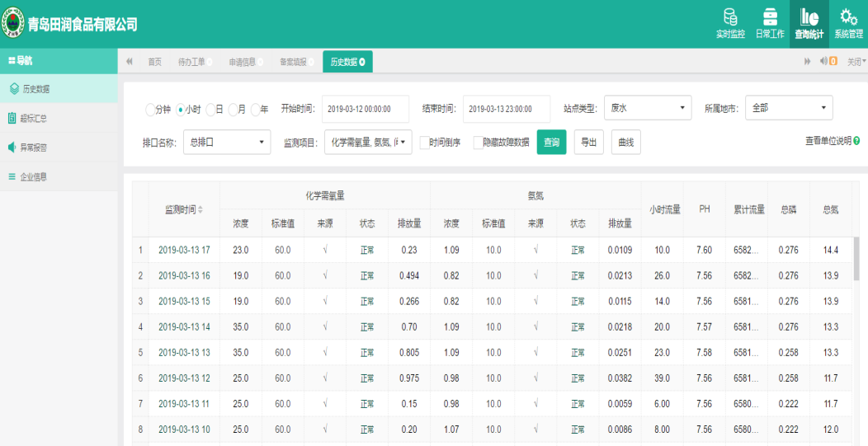Select the 分钟 radio button
This screenshot has width=868, height=446.
150,110
